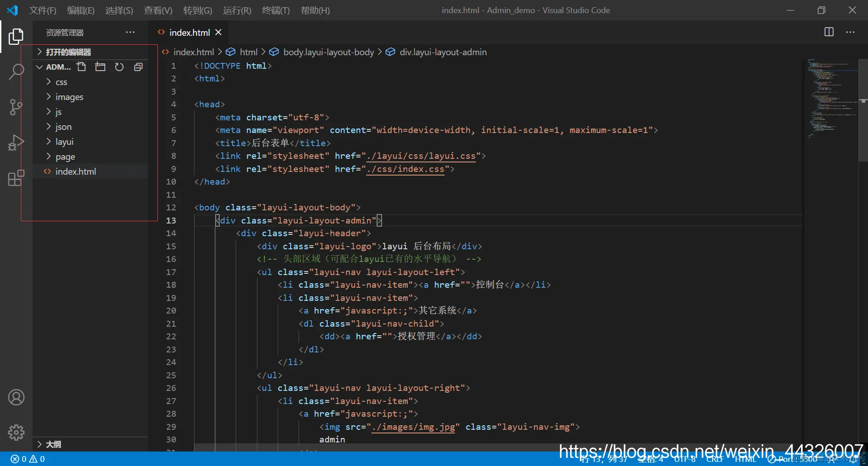Image resolution: width=868 pixels, height=466 pixels.
Task: Click the editor vertical scrollbar
Action: click(863, 110)
